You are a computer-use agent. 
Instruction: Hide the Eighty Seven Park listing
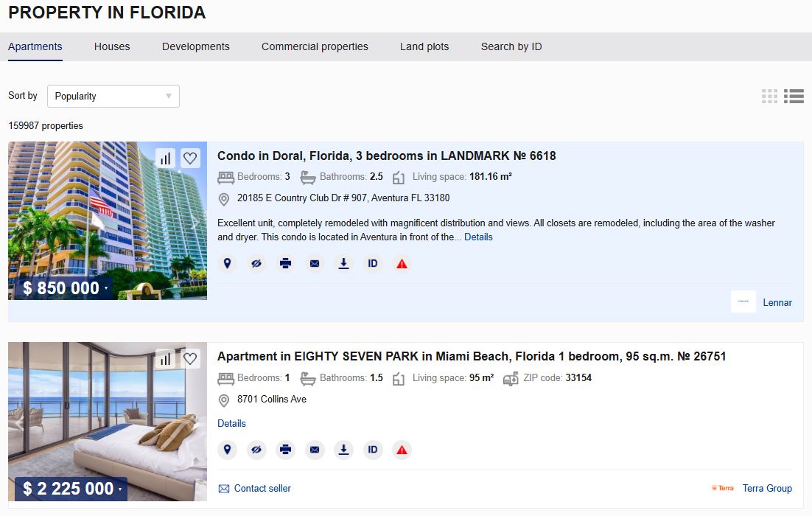[256, 450]
